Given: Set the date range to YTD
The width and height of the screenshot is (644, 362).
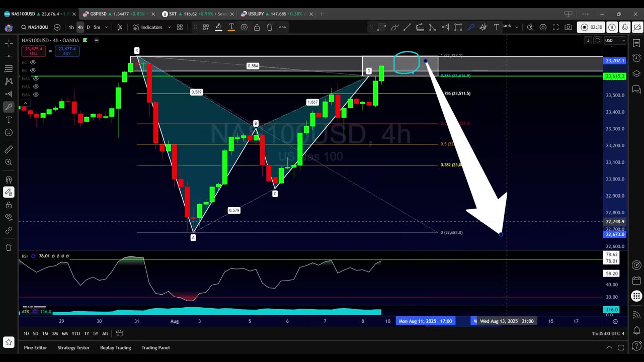Looking at the screenshot, I should (x=75, y=333).
